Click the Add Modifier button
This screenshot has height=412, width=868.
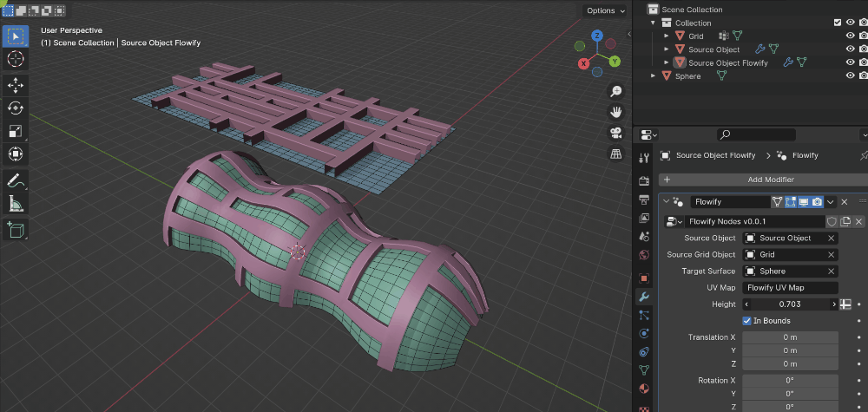pyautogui.click(x=764, y=180)
